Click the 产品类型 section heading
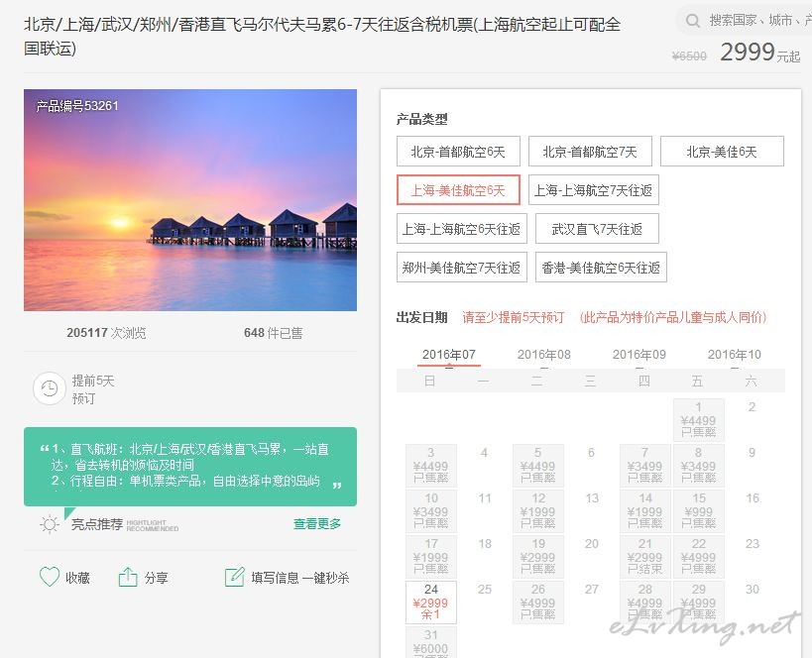The height and width of the screenshot is (658, 812). (x=421, y=120)
